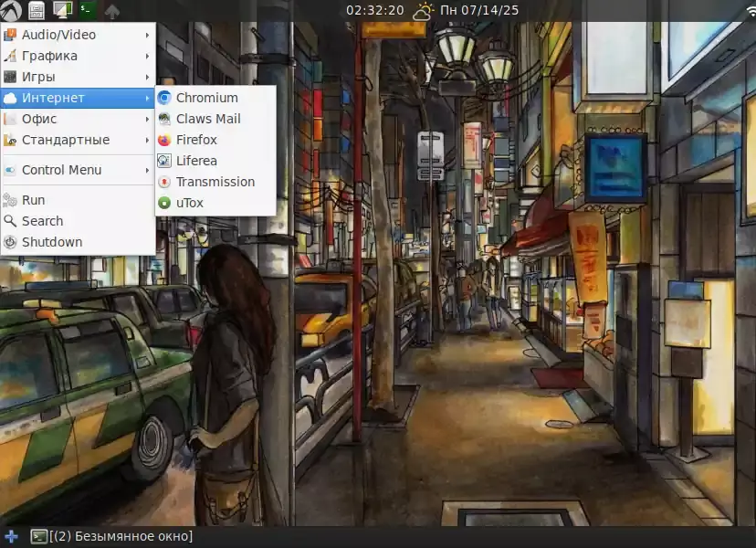Click the Audio/Video category icon

(10, 35)
